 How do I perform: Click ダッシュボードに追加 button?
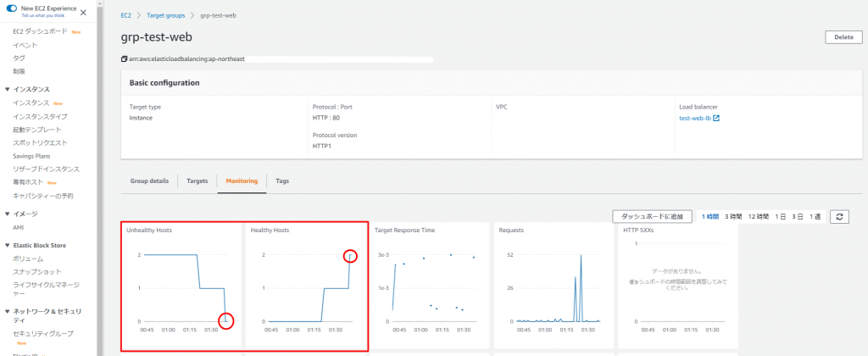(x=652, y=216)
